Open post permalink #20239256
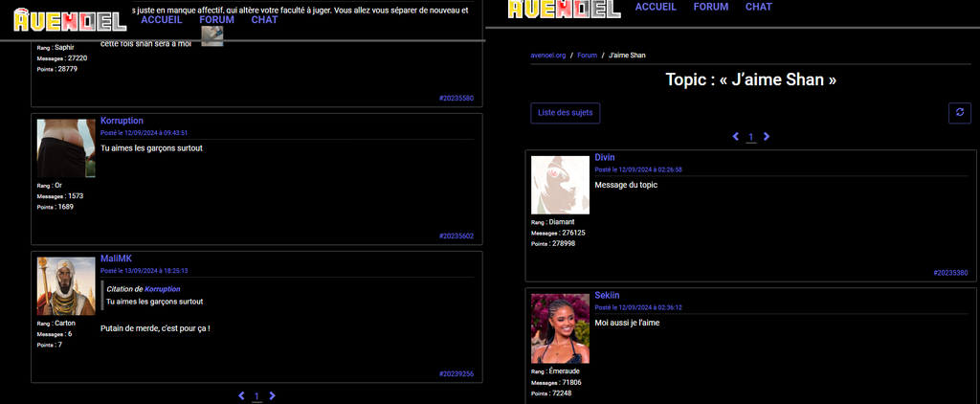 pos(456,374)
